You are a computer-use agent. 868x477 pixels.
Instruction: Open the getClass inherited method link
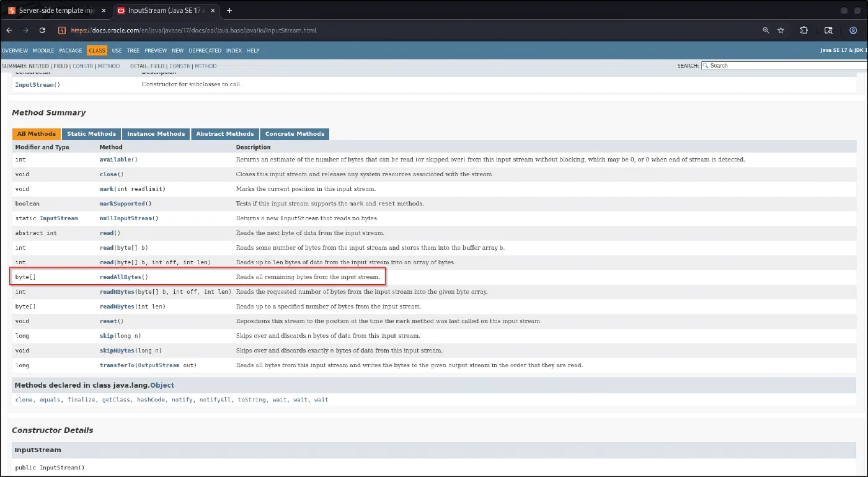pos(117,400)
